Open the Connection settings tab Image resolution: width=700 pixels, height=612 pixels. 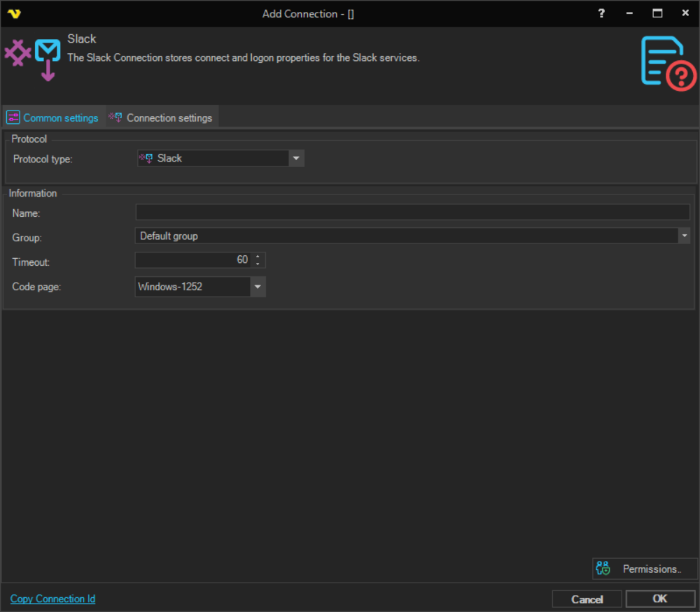(x=162, y=118)
